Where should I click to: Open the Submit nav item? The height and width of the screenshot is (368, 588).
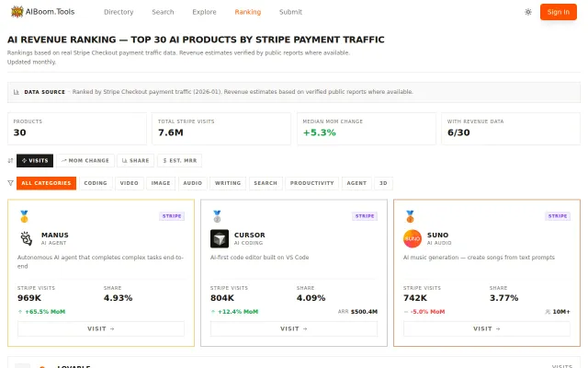290,12
